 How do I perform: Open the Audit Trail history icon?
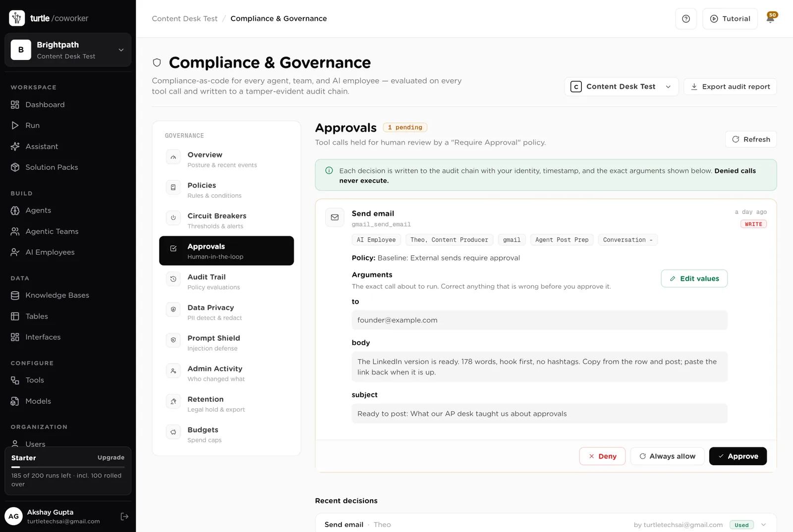[173, 279]
